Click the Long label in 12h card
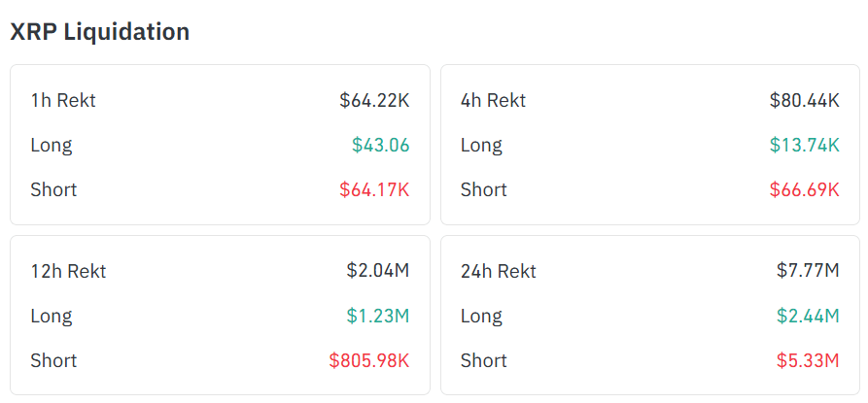This screenshot has height=403, width=868. tap(52, 316)
